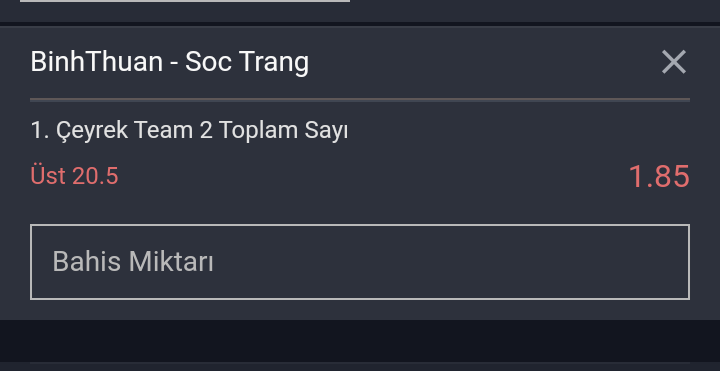
Task: Remove the bet using the X icon
Action: click(674, 62)
